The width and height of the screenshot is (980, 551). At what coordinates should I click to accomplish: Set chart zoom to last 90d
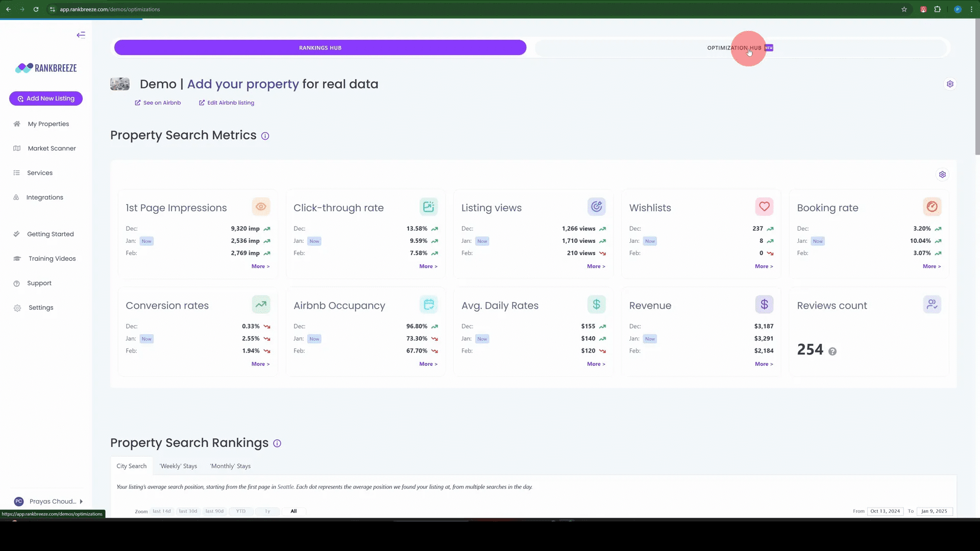[x=214, y=511]
